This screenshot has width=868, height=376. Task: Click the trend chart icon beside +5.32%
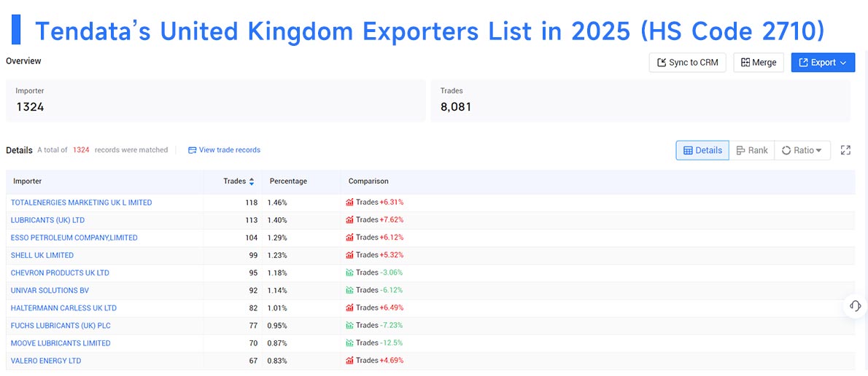click(x=349, y=256)
